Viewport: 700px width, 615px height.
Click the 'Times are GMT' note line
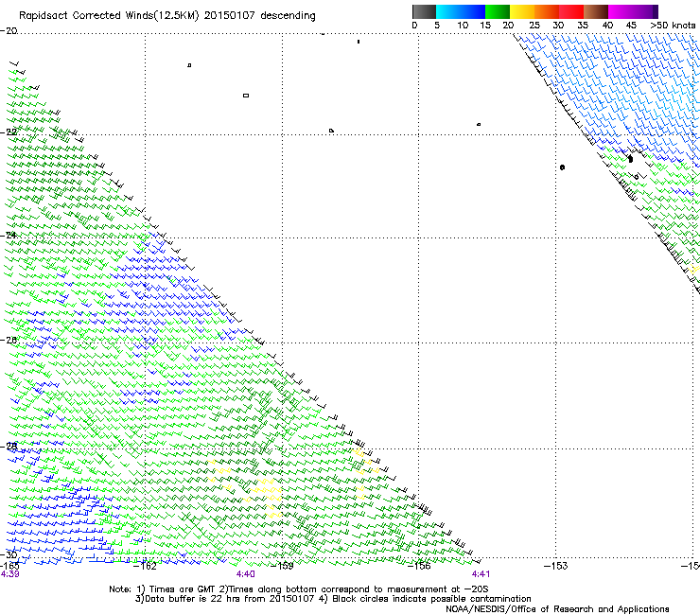tap(298, 589)
